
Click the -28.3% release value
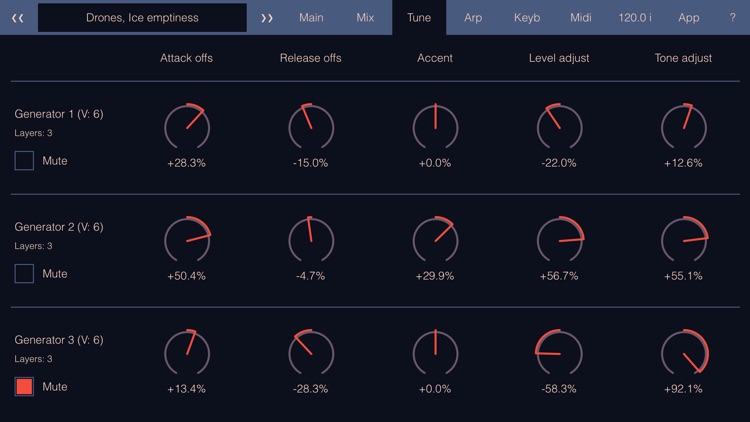(x=310, y=389)
